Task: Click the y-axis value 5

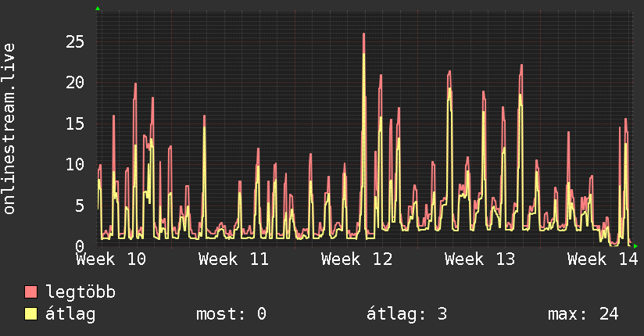Action: pos(80,206)
